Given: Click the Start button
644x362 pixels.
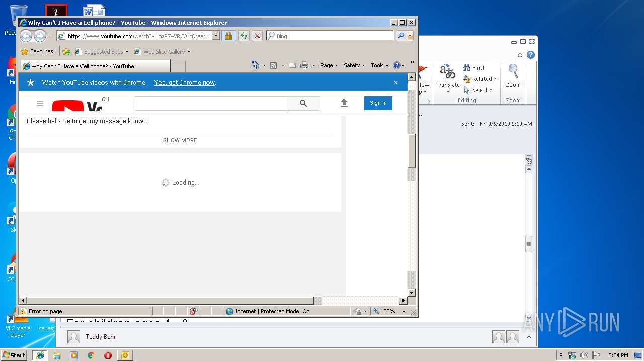Looking at the screenshot, I should click(14, 355).
